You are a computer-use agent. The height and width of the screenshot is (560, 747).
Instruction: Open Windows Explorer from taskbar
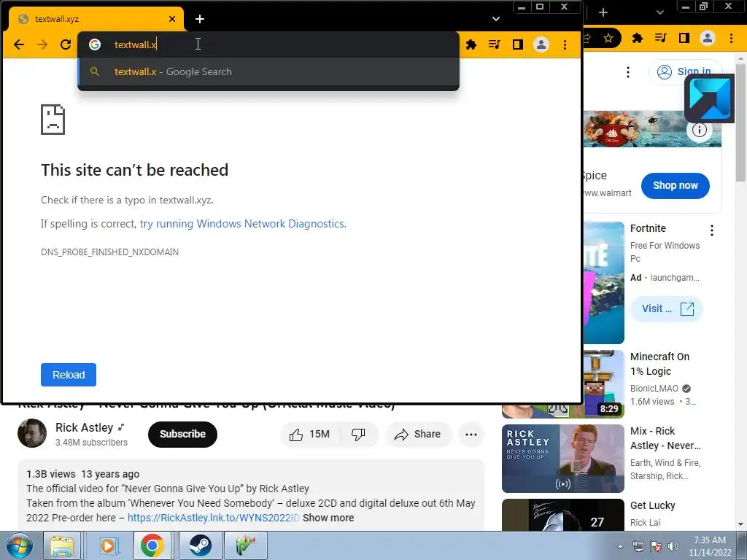[x=63, y=545]
